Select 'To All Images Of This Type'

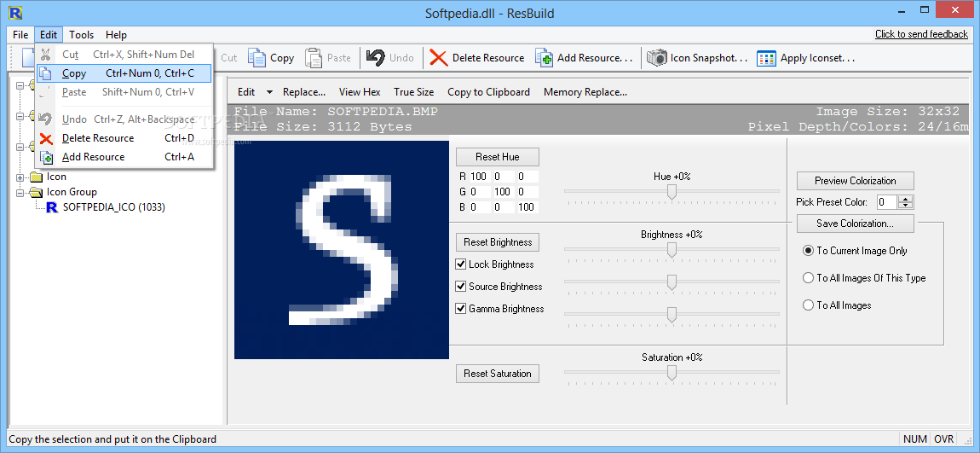(x=808, y=278)
